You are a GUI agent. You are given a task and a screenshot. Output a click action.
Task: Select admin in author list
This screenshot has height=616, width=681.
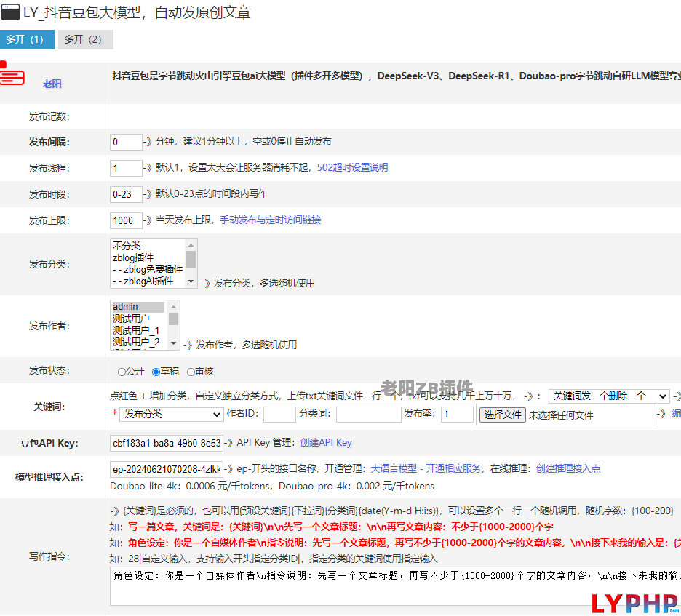pos(138,307)
